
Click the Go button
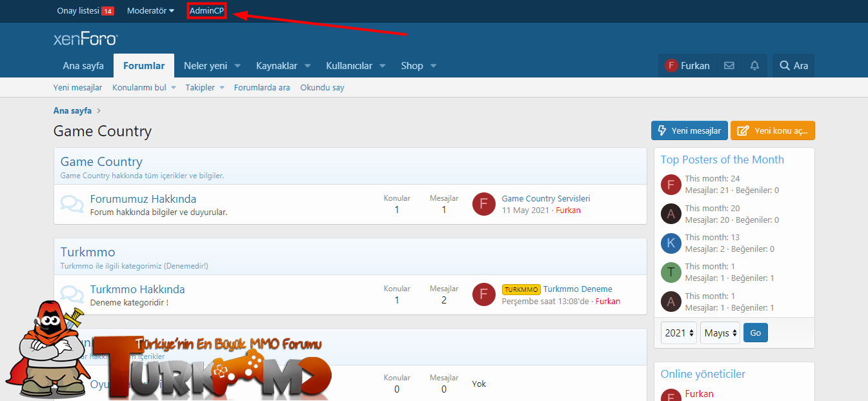click(x=756, y=333)
